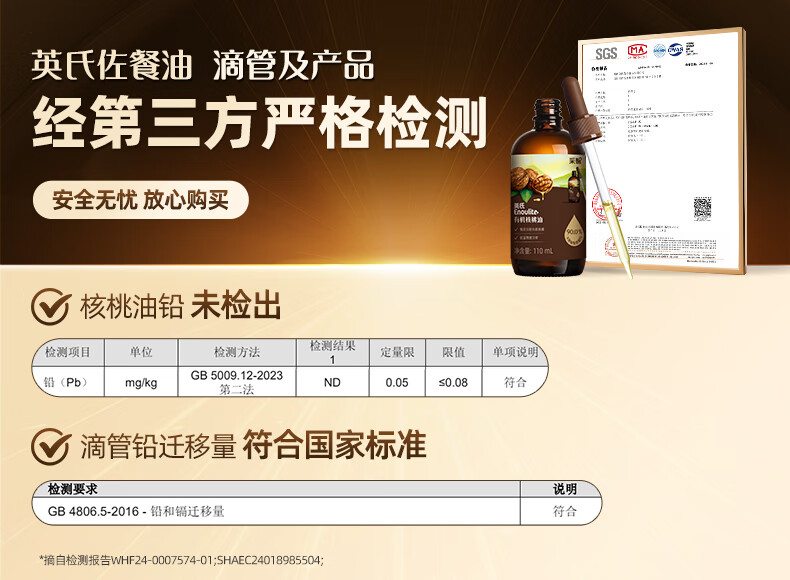Click the 英氏佐餐油 滴管及产品 title
The height and width of the screenshot is (580, 790).
tap(203, 65)
